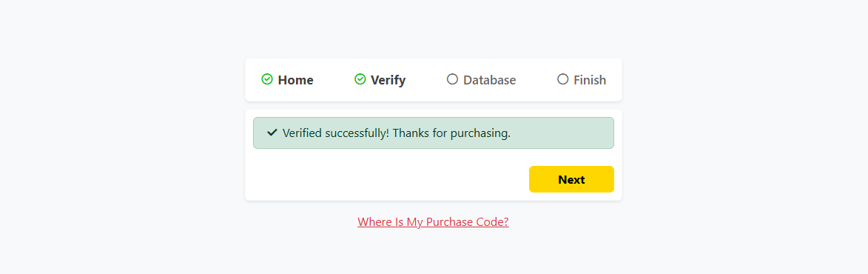Jump to the Database step label
The image size is (868, 274).
pos(489,80)
